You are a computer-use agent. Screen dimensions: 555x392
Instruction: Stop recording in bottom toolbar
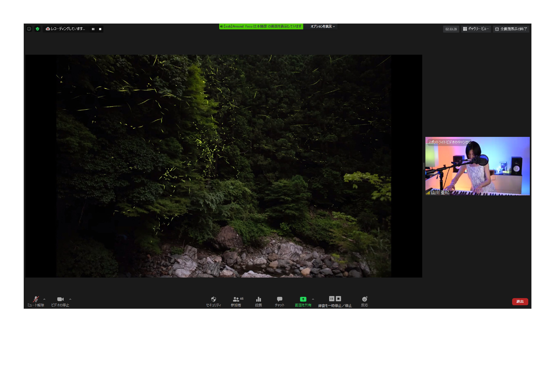click(338, 299)
